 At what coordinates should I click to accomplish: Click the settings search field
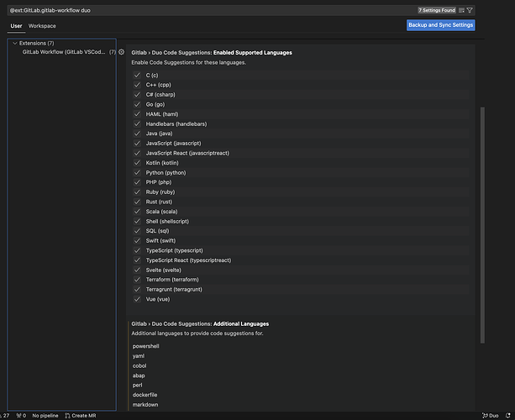pyautogui.click(x=210, y=10)
